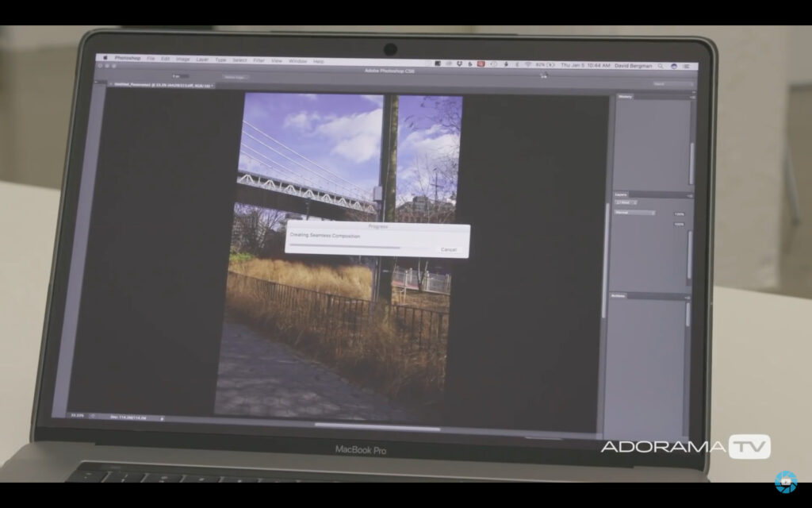The image size is (812, 508).
Task: Click the Spotlight search icon in menu bar
Action: coord(660,66)
